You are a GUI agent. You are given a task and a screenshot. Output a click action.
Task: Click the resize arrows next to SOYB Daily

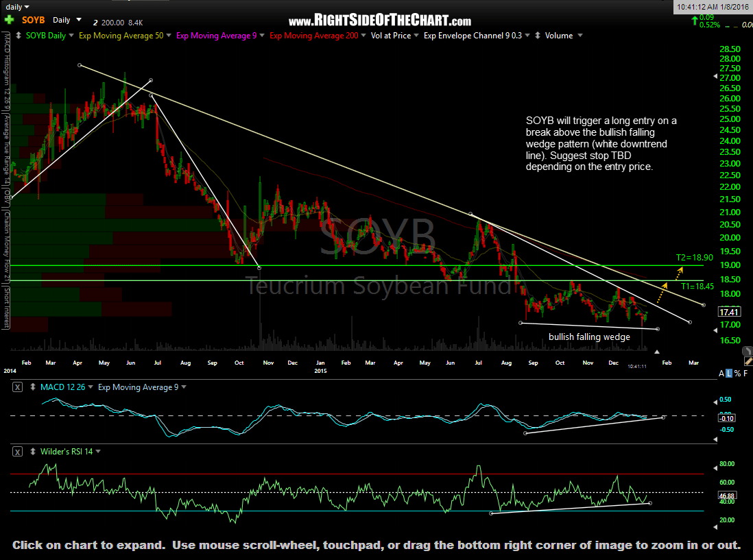pyautogui.click(x=19, y=35)
